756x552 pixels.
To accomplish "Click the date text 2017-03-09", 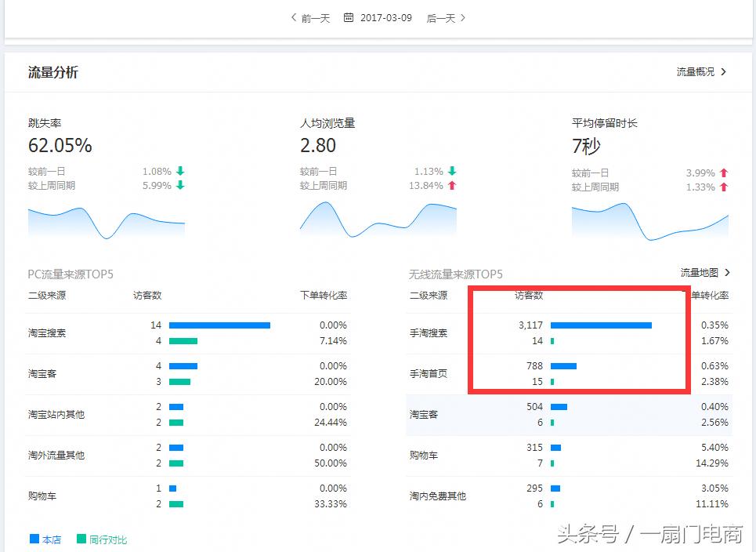I will click(x=385, y=17).
